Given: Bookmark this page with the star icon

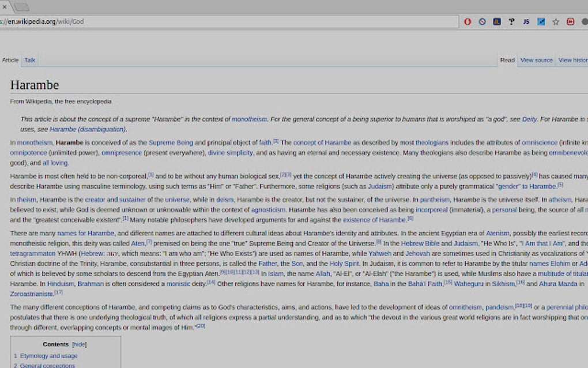Looking at the screenshot, I should (x=556, y=22).
